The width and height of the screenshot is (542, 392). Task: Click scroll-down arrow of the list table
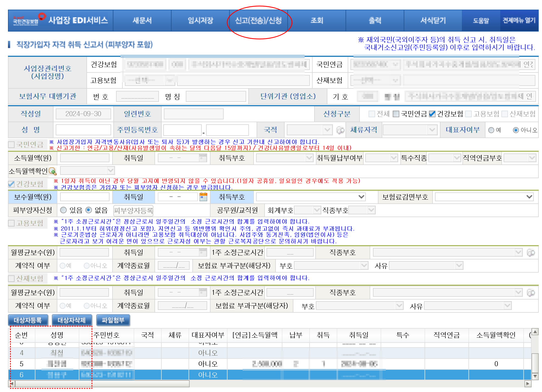535,376
